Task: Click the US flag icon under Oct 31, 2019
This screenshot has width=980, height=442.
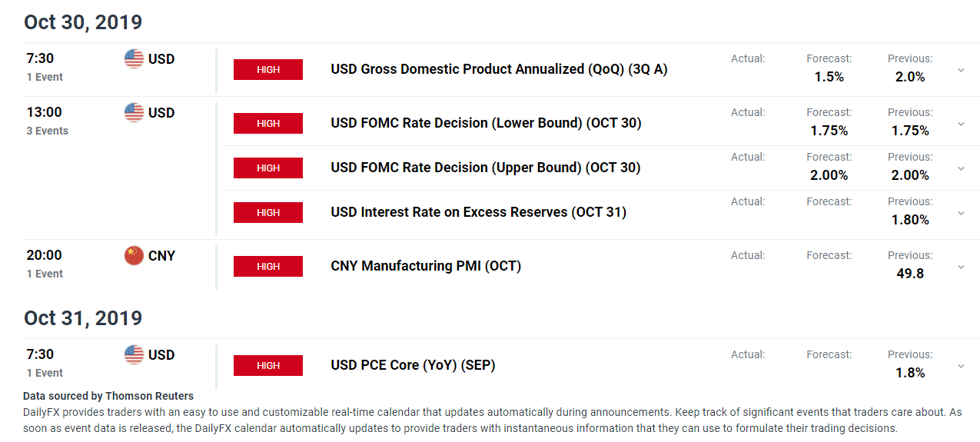Action: (x=134, y=354)
